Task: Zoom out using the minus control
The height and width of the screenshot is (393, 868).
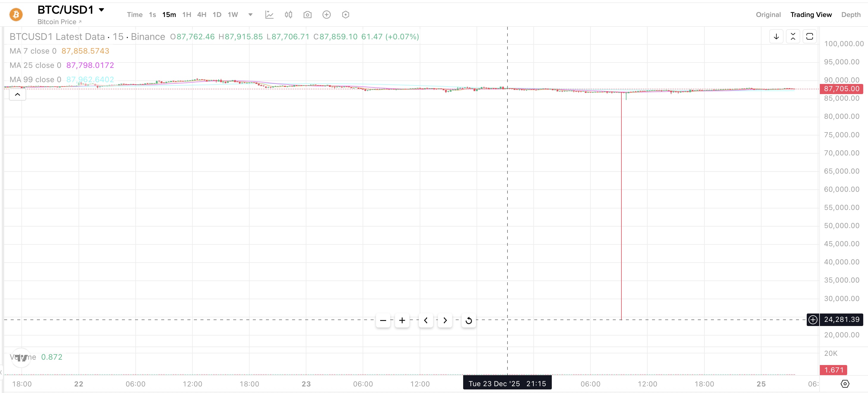Action: click(x=383, y=320)
